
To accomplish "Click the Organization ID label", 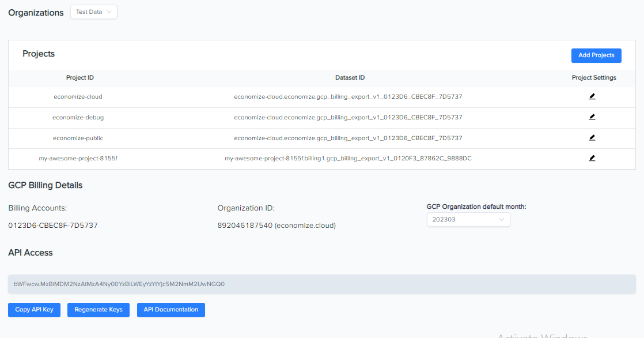I will [246, 208].
